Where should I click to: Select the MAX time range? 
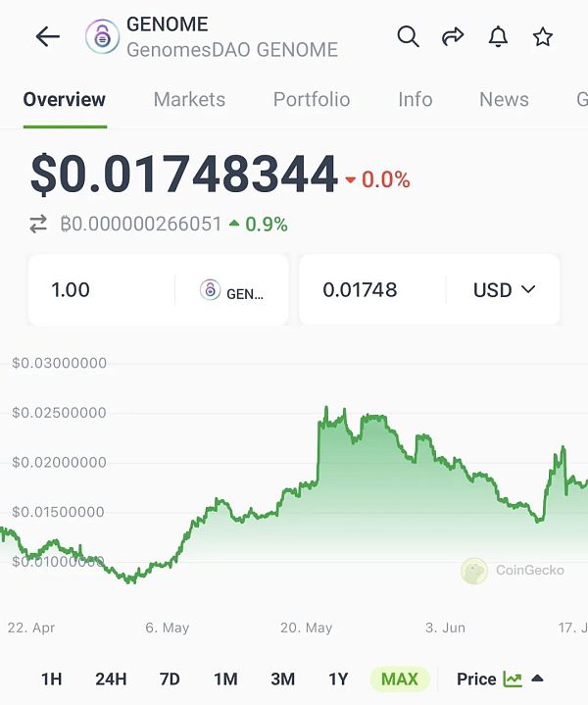click(399, 679)
